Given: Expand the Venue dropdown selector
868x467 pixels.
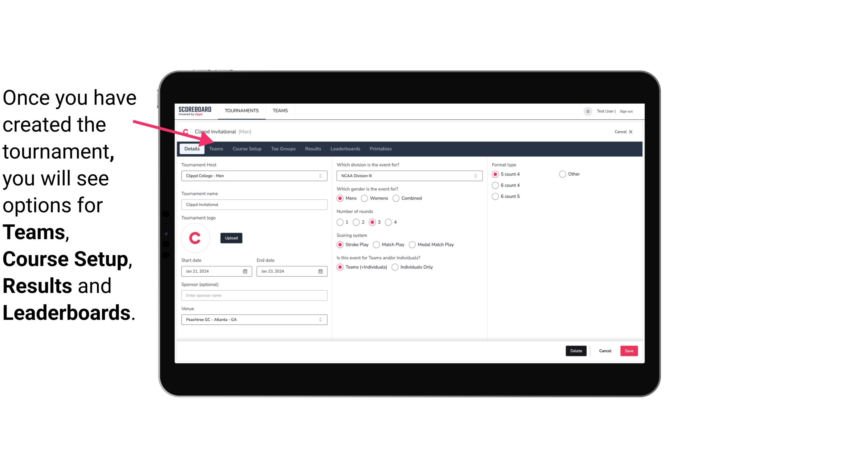Looking at the screenshot, I should (x=320, y=319).
